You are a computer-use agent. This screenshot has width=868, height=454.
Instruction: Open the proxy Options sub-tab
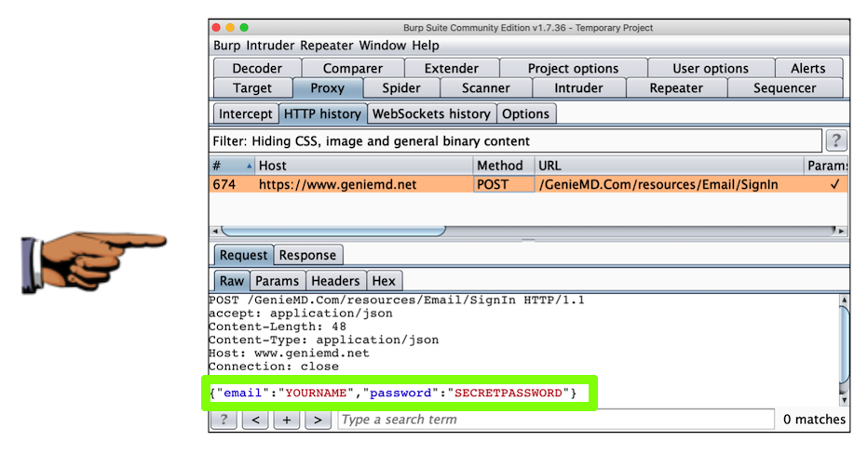pos(525,113)
